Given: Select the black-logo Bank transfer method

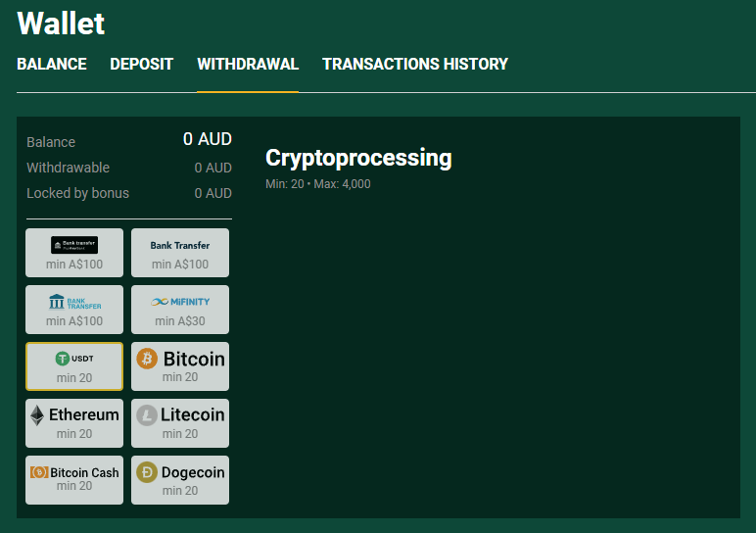Looking at the screenshot, I should pyautogui.click(x=74, y=253).
